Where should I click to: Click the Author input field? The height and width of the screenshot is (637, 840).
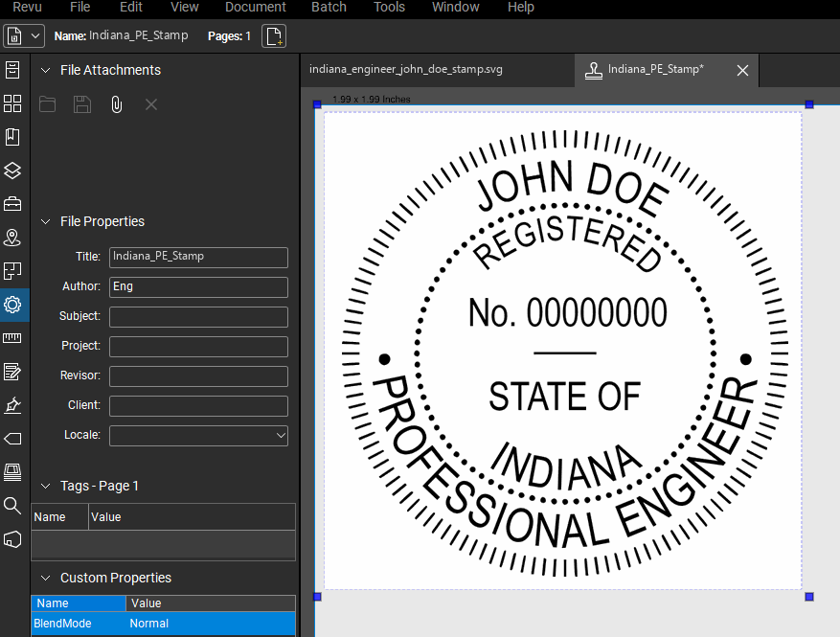point(199,287)
